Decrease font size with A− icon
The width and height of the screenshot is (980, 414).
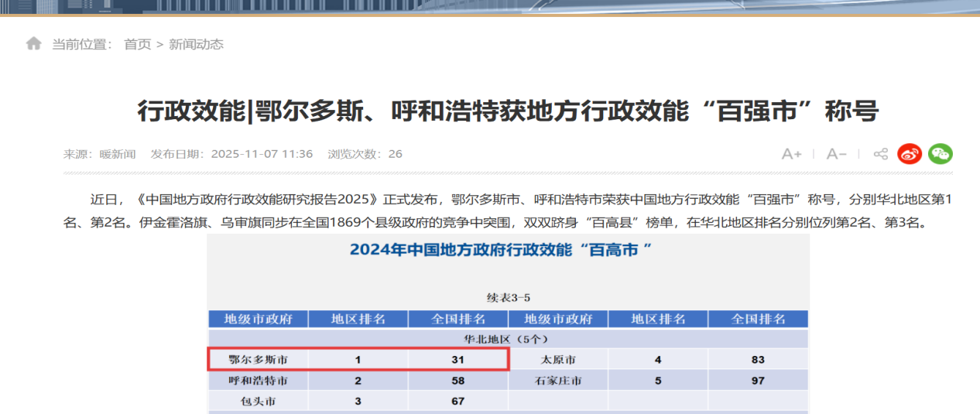pos(836,154)
